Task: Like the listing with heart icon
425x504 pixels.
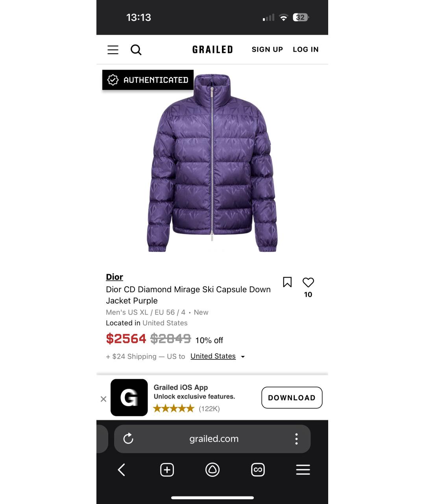Action: click(308, 282)
